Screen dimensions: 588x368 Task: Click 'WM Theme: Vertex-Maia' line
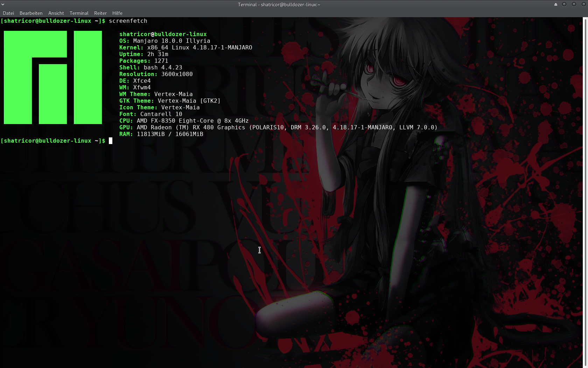coord(156,94)
